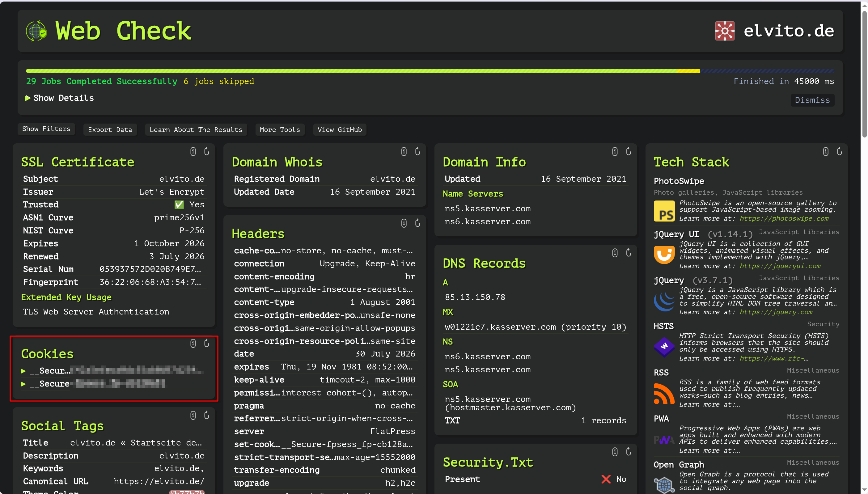Show info for the Security.Txt card
This screenshot has height=494, width=868.
tap(615, 452)
